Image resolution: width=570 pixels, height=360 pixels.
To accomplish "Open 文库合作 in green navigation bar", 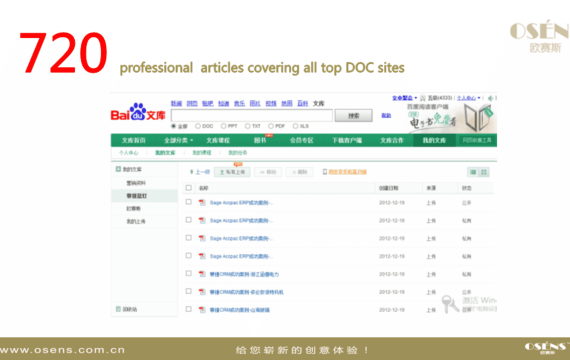I will (x=392, y=140).
